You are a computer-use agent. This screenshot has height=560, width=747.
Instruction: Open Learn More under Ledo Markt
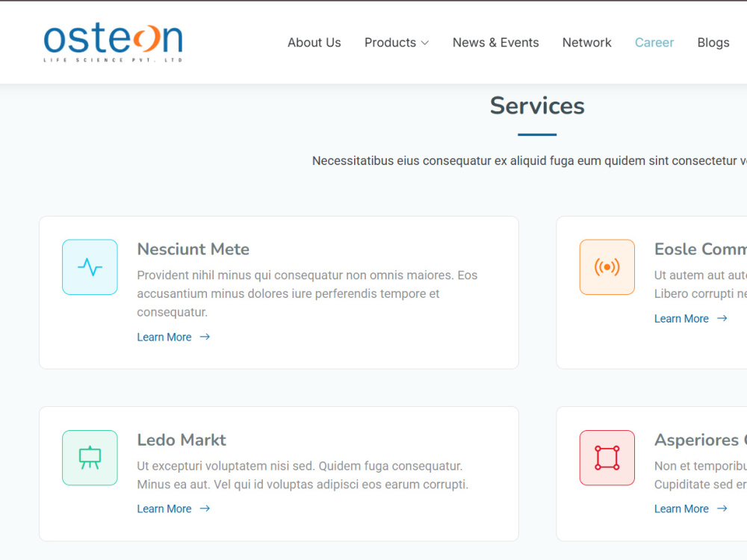164,509
